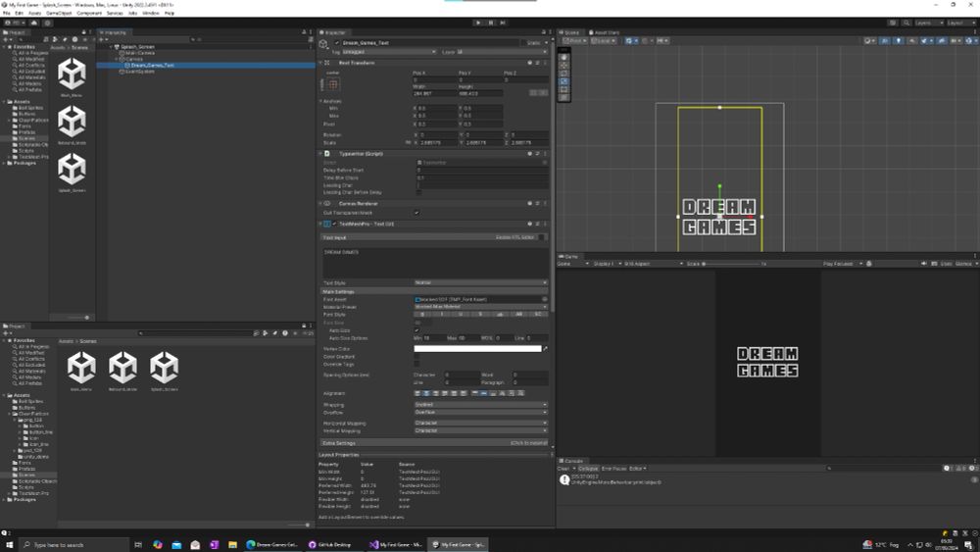Click the grid snapping icon in the Scene toolbar
980x552 pixels.
pyautogui.click(x=630, y=40)
